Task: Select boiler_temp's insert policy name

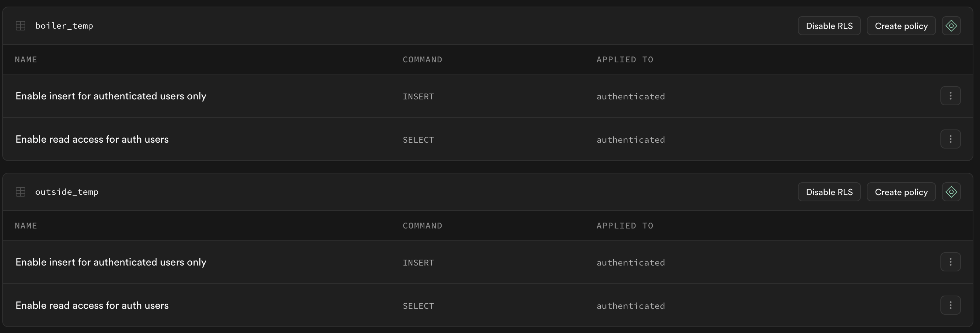Action: 111,96
